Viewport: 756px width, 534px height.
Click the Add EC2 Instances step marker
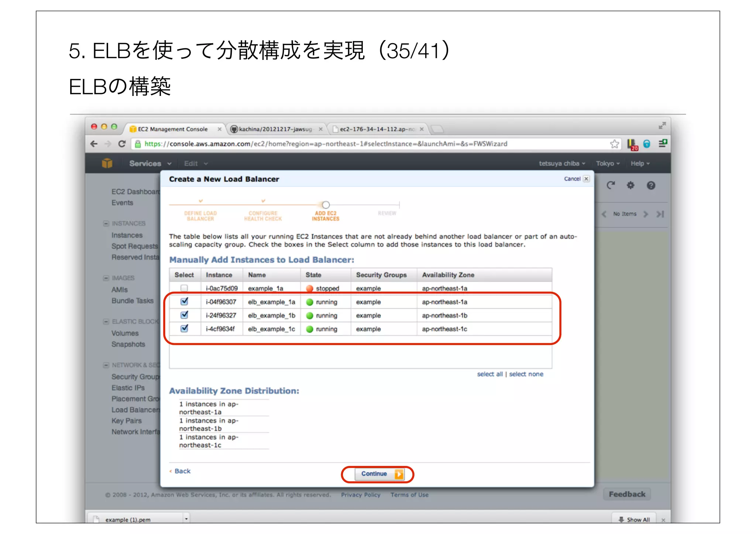pos(326,205)
